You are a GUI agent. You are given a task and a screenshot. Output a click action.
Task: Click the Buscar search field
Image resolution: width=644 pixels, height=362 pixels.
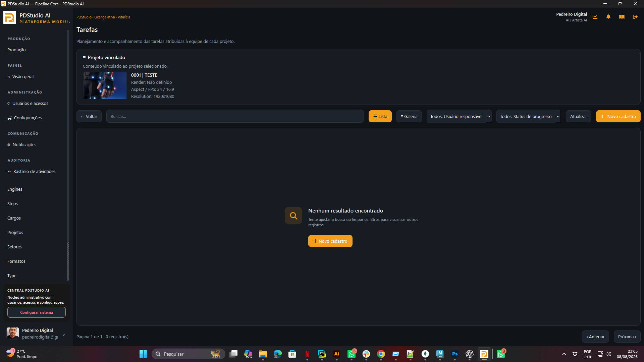coord(235,116)
